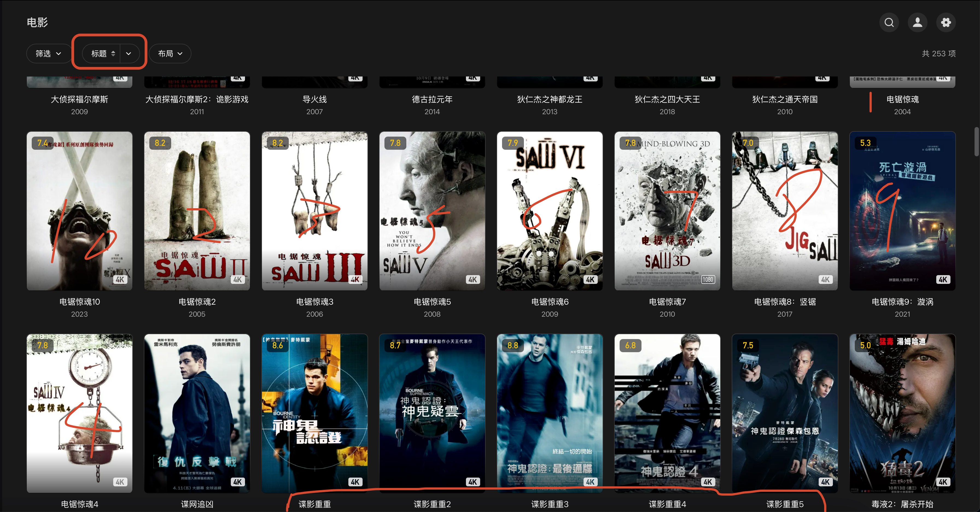Image resolution: width=980 pixels, height=512 pixels.
Task: Open the 谍影重重4 poster
Action: (667, 414)
